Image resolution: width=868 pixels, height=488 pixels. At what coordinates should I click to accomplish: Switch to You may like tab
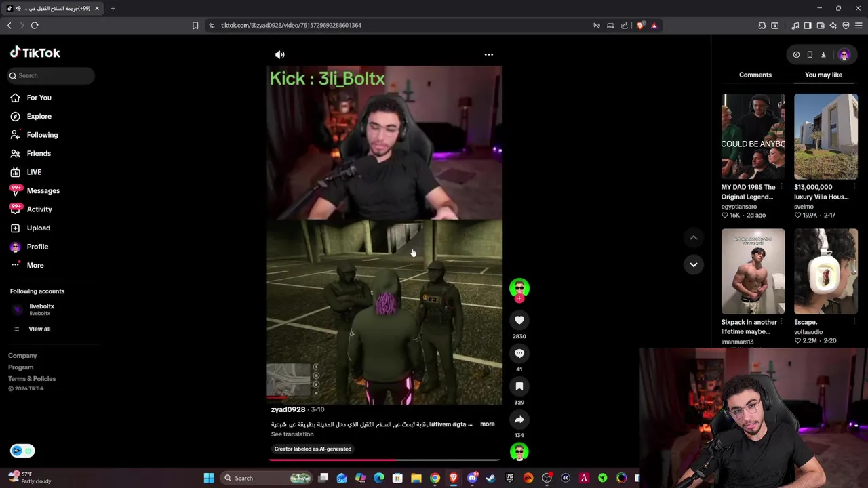[823, 75]
